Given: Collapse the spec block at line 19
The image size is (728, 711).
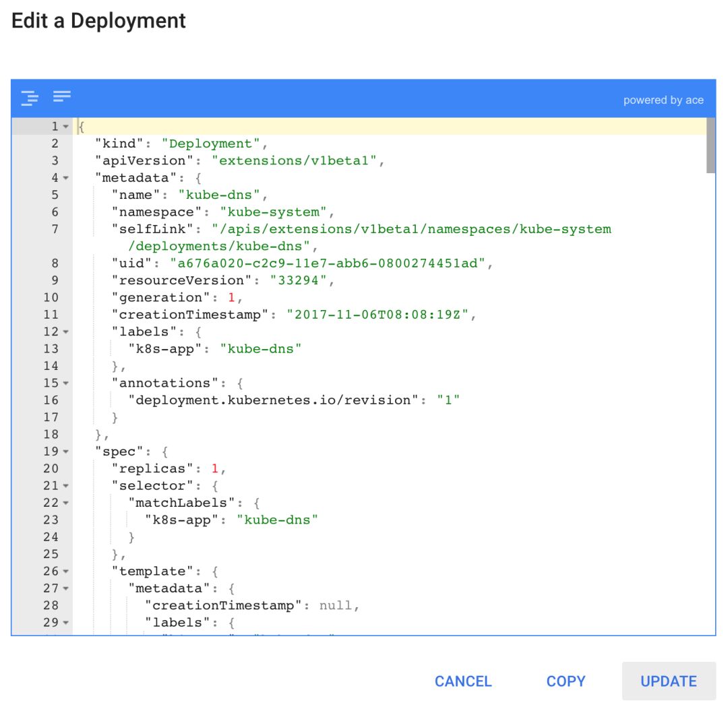Looking at the screenshot, I should 66,452.
